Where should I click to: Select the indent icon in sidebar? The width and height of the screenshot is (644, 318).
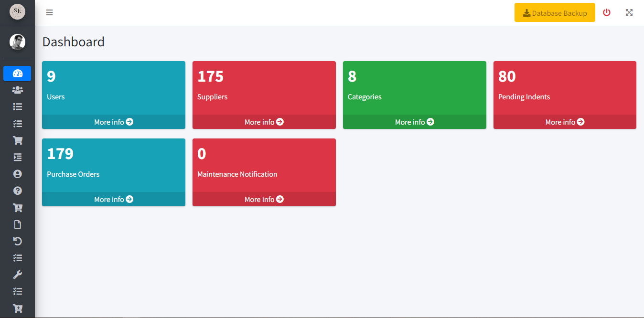pyautogui.click(x=18, y=157)
